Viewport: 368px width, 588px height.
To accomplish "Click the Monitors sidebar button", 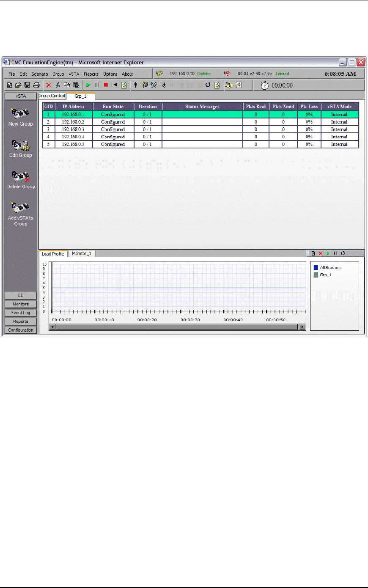I will (21, 304).
